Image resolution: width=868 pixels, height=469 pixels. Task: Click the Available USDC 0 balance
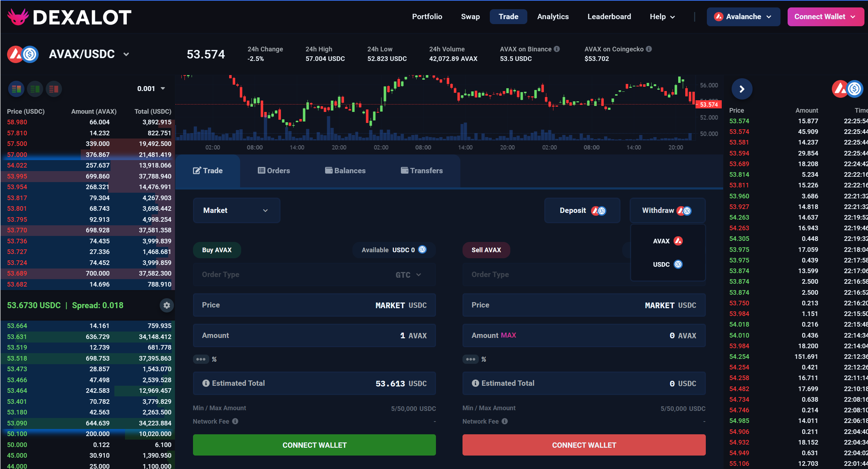coord(394,250)
